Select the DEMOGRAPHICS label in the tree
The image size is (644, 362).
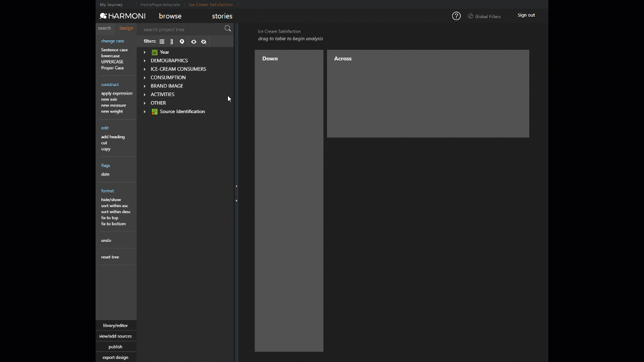click(170, 61)
